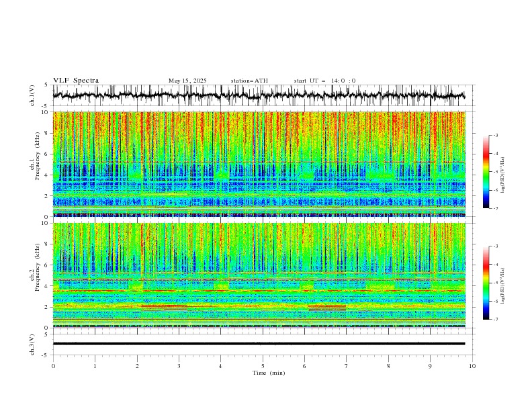Click the ch.2 colorbar log(PSD) label
The width and height of the screenshot is (532, 411).
coord(503,286)
